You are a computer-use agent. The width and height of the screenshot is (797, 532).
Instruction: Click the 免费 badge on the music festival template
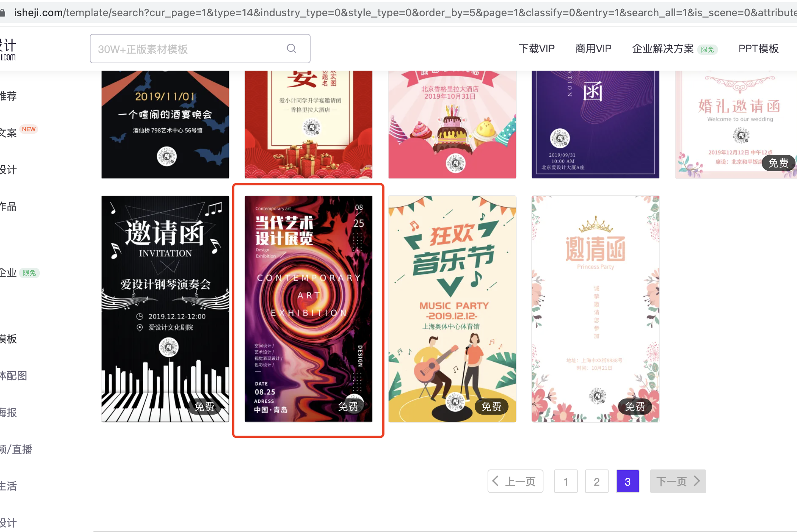[x=492, y=407]
